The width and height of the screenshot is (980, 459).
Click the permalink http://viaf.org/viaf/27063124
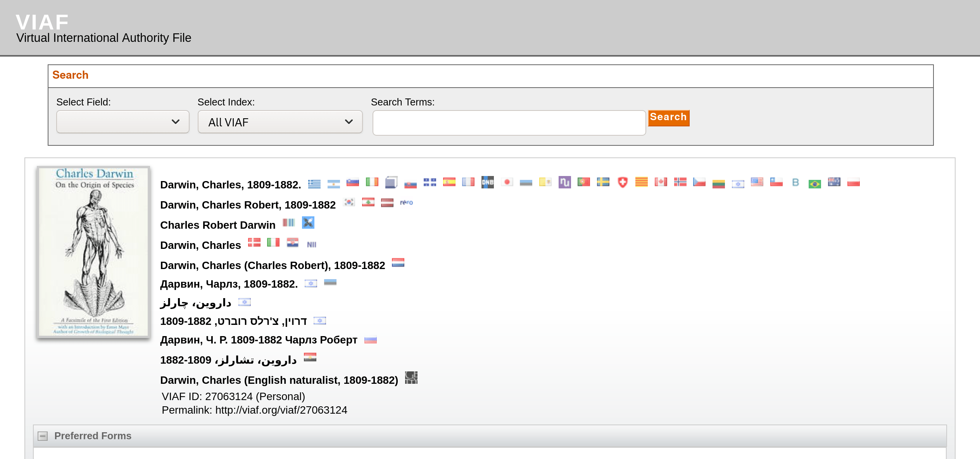coord(281,410)
